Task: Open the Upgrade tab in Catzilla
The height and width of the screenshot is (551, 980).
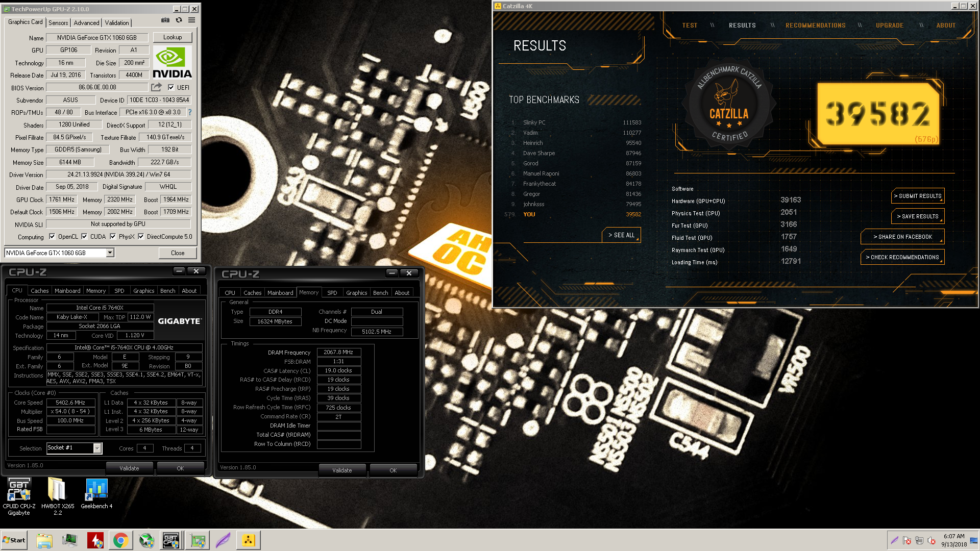Action: pos(890,26)
